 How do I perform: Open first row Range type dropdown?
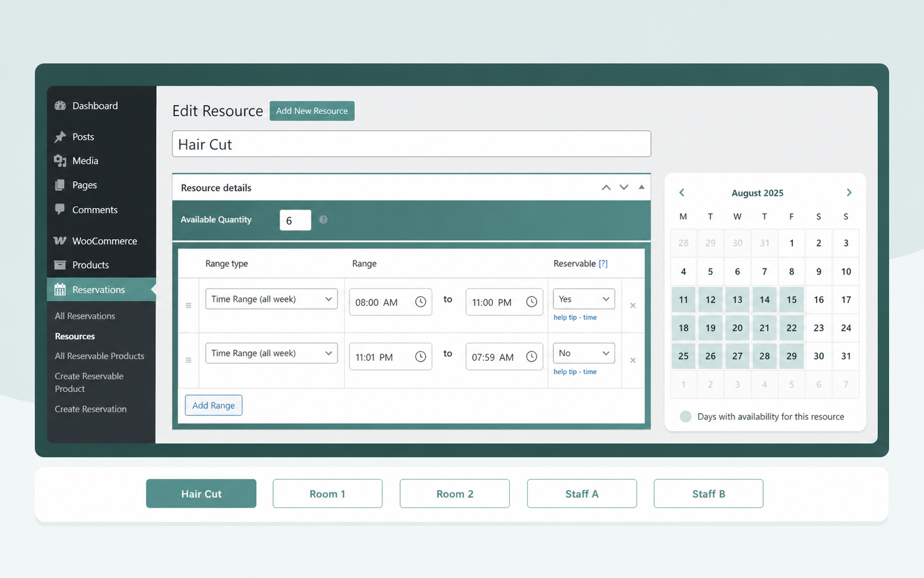(x=271, y=299)
